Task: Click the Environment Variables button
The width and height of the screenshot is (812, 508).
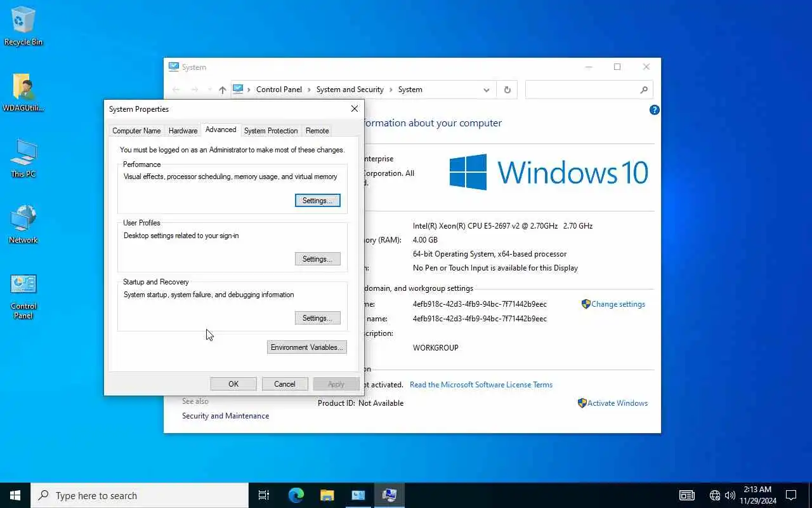Action: 307,347
